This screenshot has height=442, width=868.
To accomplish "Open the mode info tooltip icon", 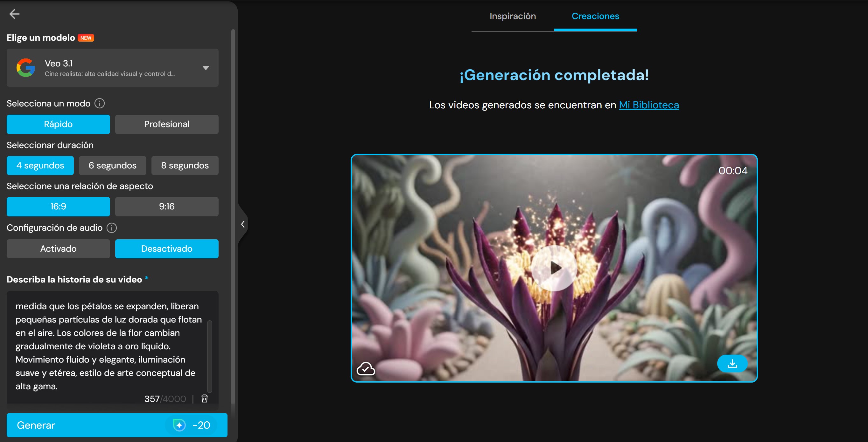I will coord(99,103).
